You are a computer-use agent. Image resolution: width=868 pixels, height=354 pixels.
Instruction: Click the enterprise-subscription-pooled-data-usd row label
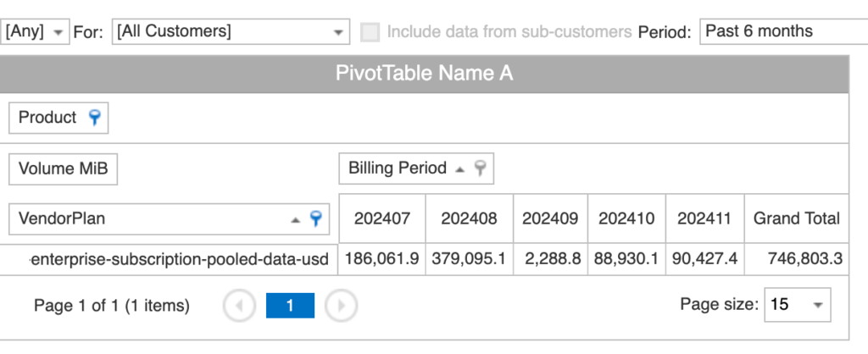tap(178, 259)
